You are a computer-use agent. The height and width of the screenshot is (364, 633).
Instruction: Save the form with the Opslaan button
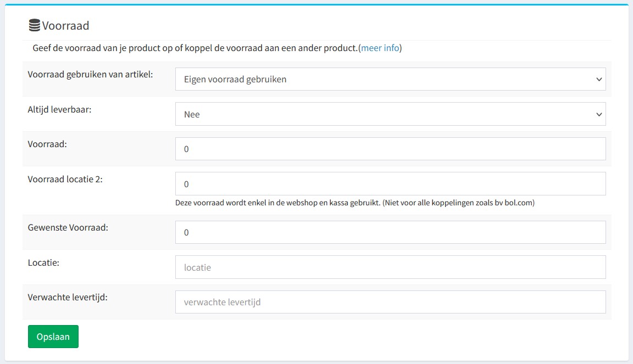pyautogui.click(x=53, y=337)
